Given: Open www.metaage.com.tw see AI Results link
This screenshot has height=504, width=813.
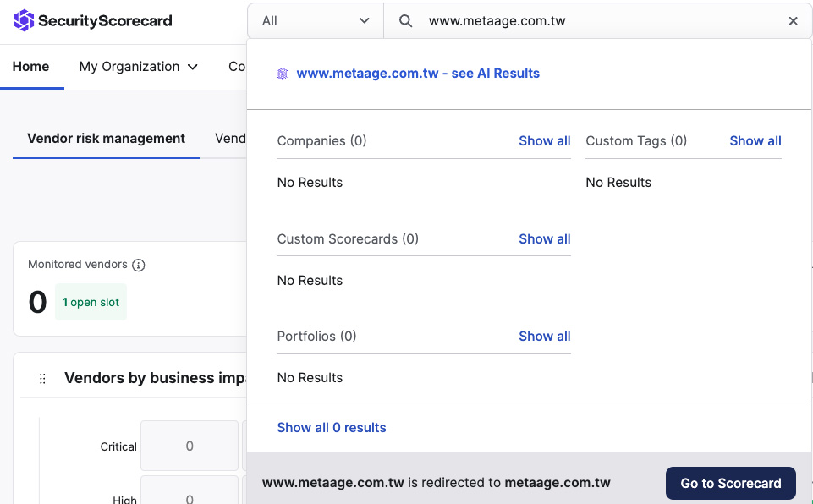Looking at the screenshot, I should (418, 73).
